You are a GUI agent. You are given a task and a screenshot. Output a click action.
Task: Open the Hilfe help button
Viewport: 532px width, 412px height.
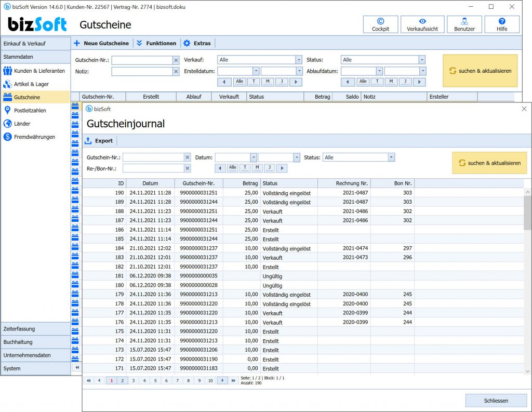pyautogui.click(x=502, y=24)
